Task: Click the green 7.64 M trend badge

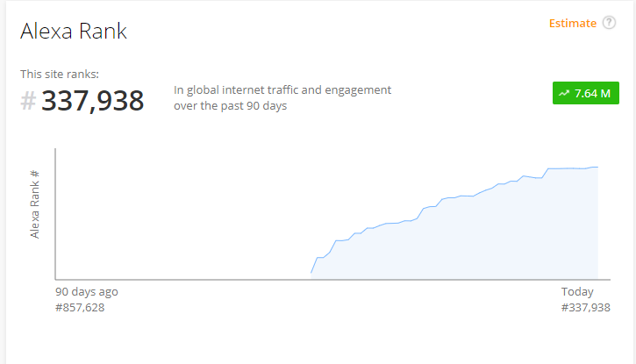Action: pyautogui.click(x=586, y=93)
